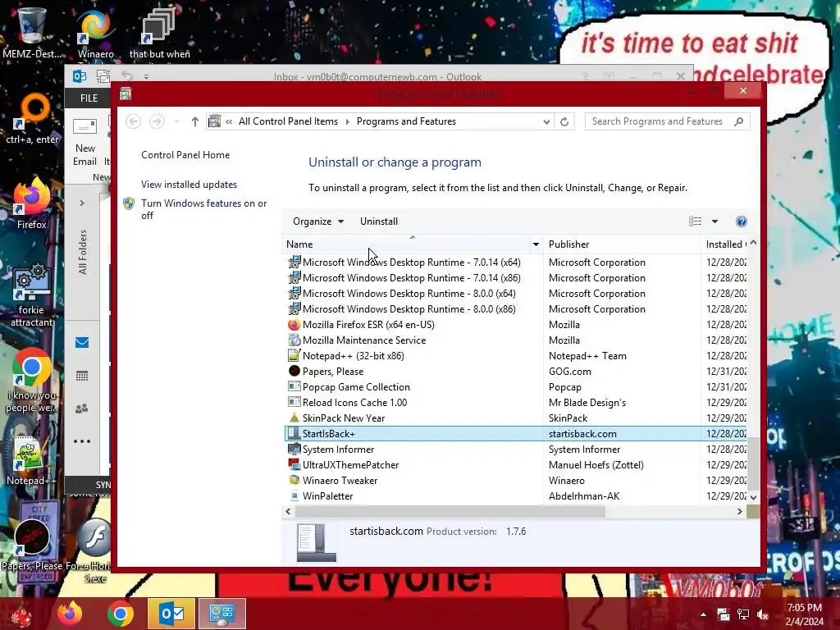
Task: Show hidden tray icons arrow
Action: tap(703, 614)
